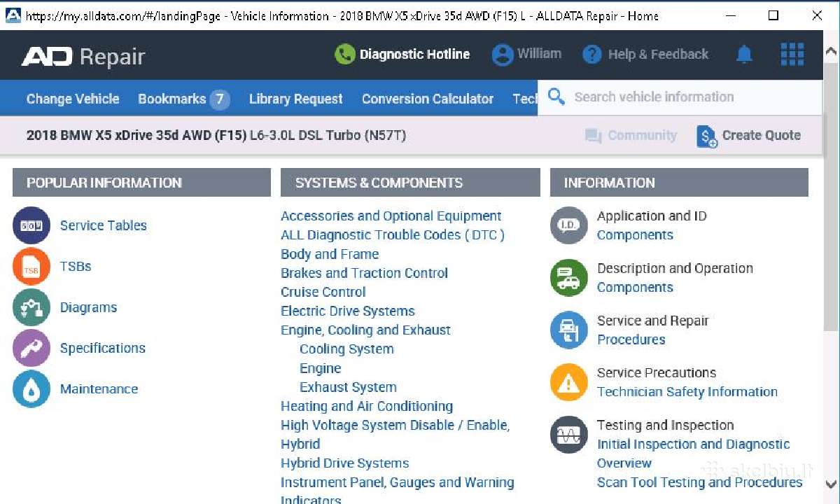Screen dimensions: 840x504
Task: Click the search magnifier icon
Action: click(556, 97)
